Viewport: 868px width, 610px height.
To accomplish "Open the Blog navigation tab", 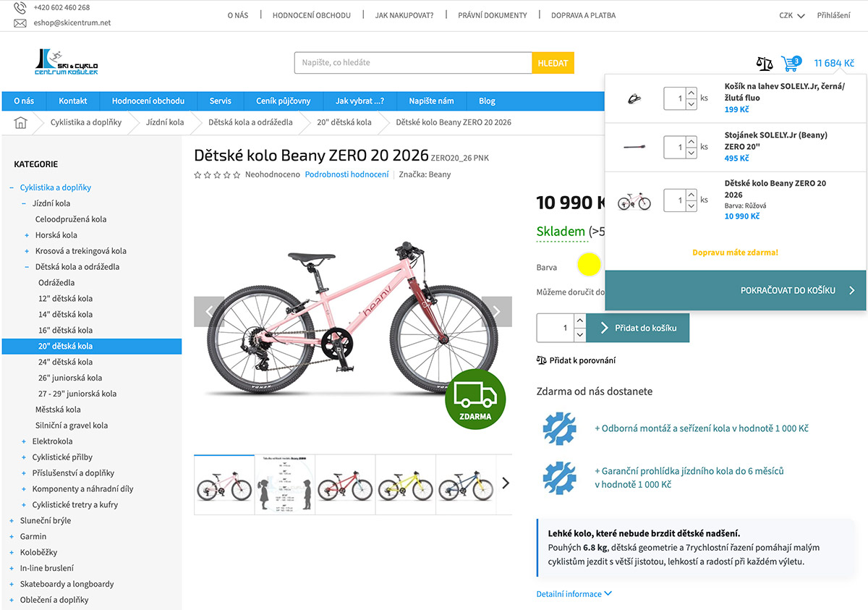I will click(487, 101).
